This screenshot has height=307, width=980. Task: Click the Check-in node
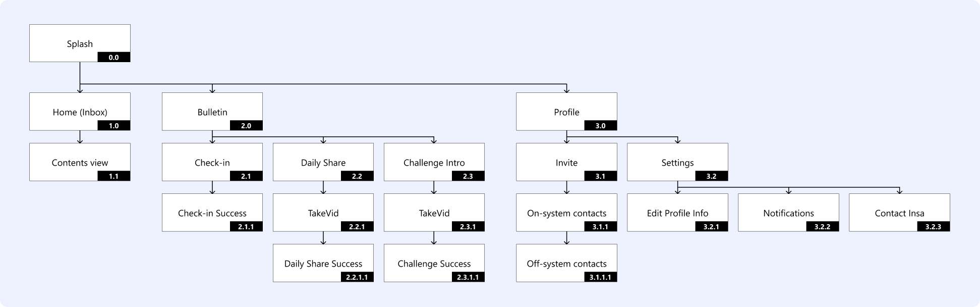coord(212,162)
